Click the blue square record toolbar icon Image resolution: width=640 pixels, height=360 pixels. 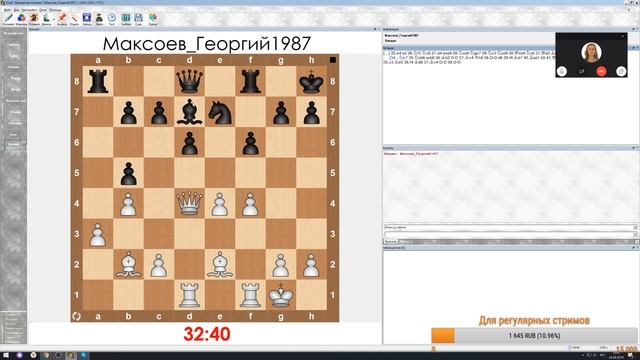[87, 18]
